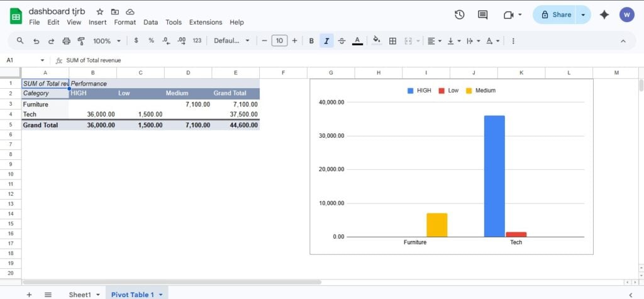Open the Gemini sparkle icon
Image resolution: width=644 pixels, height=299 pixels.
pyautogui.click(x=604, y=15)
